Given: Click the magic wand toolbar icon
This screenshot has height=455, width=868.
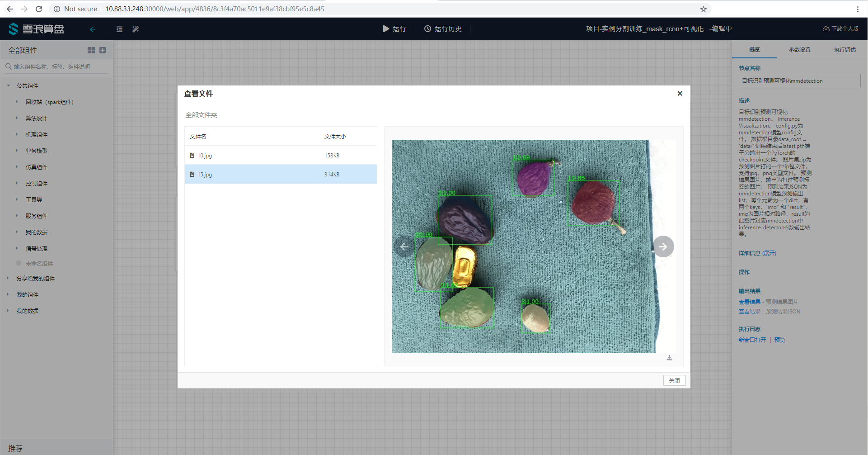Looking at the screenshot, I should (136, 29).
